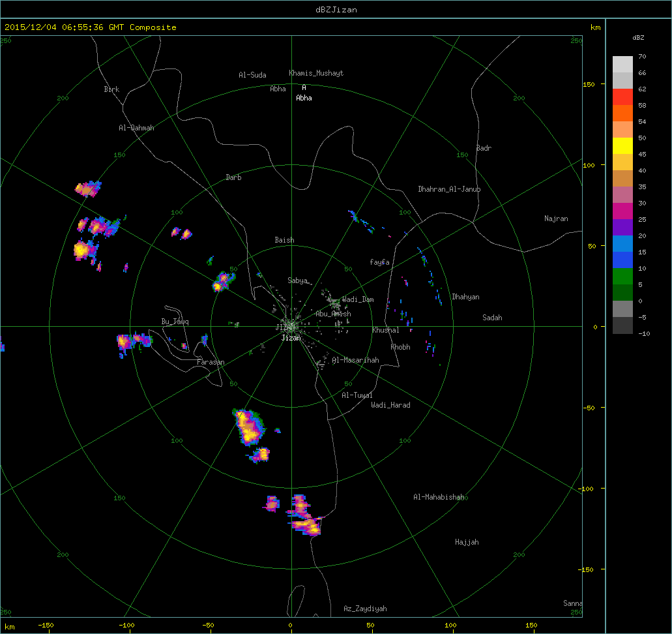Choose the bright green 5–10 dBZ legend swatch
This screenshot has width=672, height=634.
pyautogui.click(x=622, y=277)
